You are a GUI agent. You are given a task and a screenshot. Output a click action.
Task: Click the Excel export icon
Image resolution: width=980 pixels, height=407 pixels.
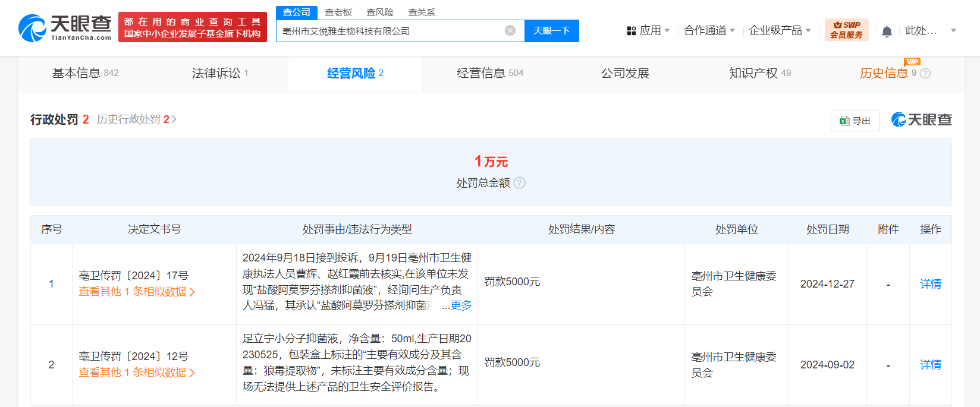click(x=844, y=121)
